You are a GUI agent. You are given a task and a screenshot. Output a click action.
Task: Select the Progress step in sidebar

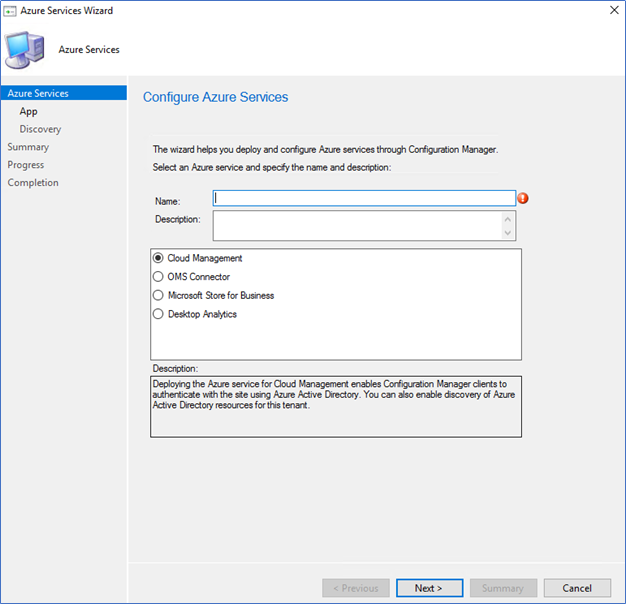(x=26, y=165)
